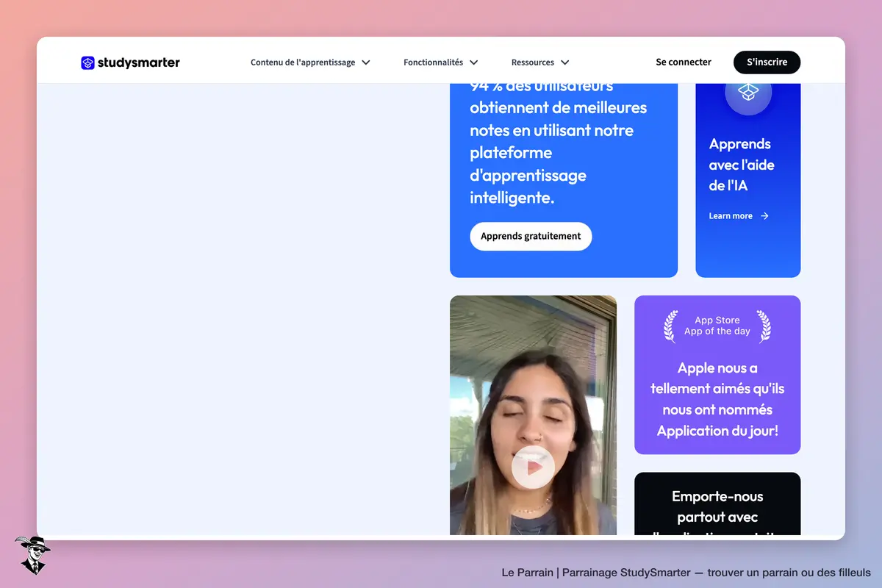
Task: Expand chevron next to Fonctionnalités
Action: (473, 62)
